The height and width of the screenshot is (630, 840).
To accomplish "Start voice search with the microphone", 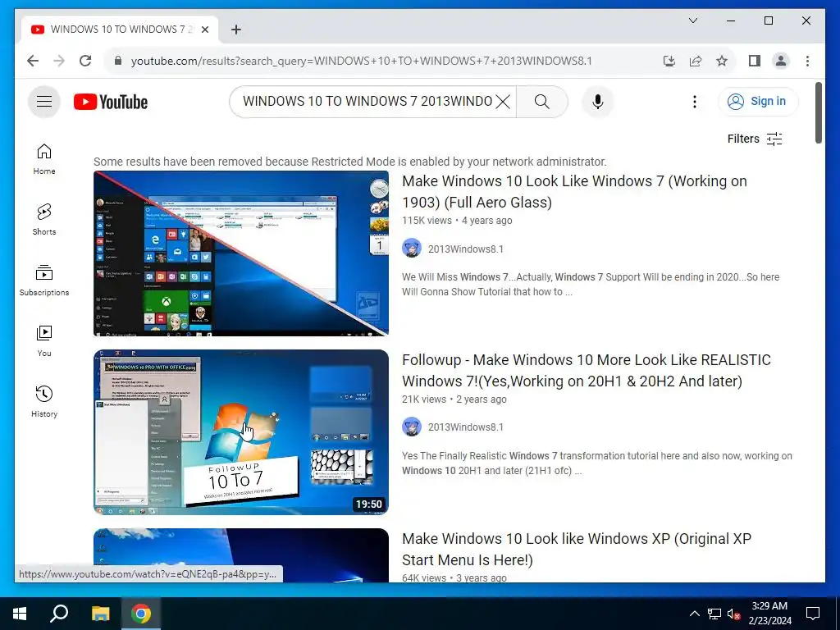I will pyautogui.click(x=597, y=102).
